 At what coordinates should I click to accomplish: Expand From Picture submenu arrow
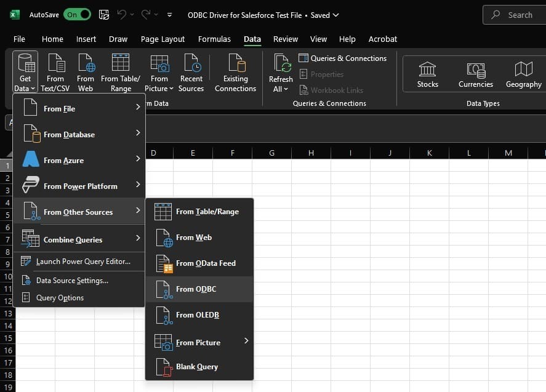click(x=246, y=341)
